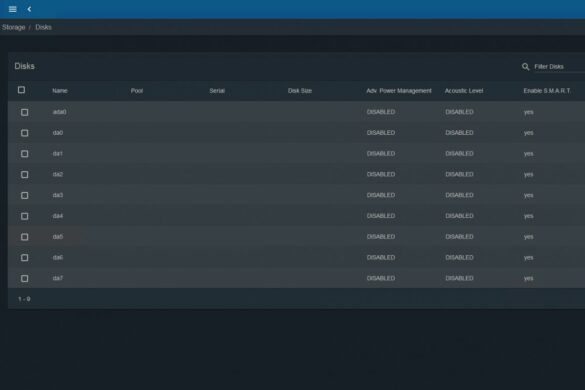Viewport: 585px width, 390px height.
Task: Select the da0 disk checkbox
Action: [25, 133]
